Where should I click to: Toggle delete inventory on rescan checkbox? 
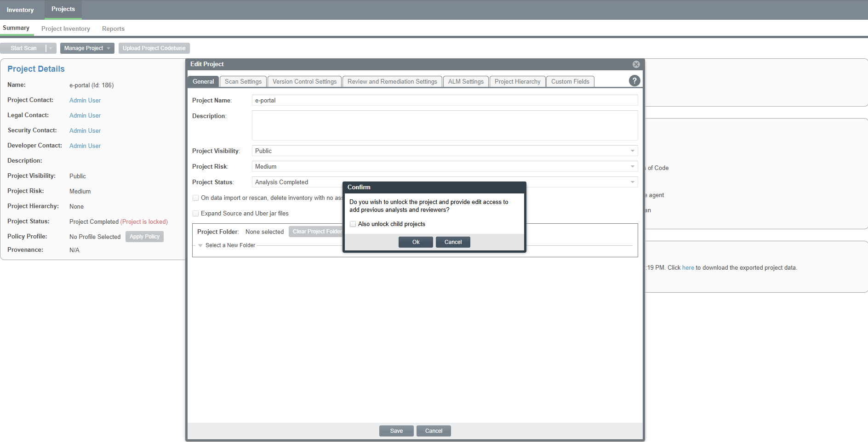[x=196, y=198]
